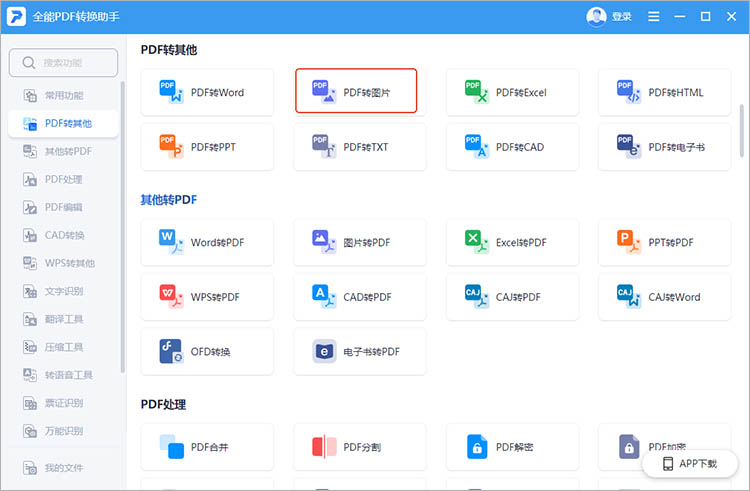Open the PDF解密 decrypt tool
The width and height of the screenshot is (750, 491).
tap(512, 447)
